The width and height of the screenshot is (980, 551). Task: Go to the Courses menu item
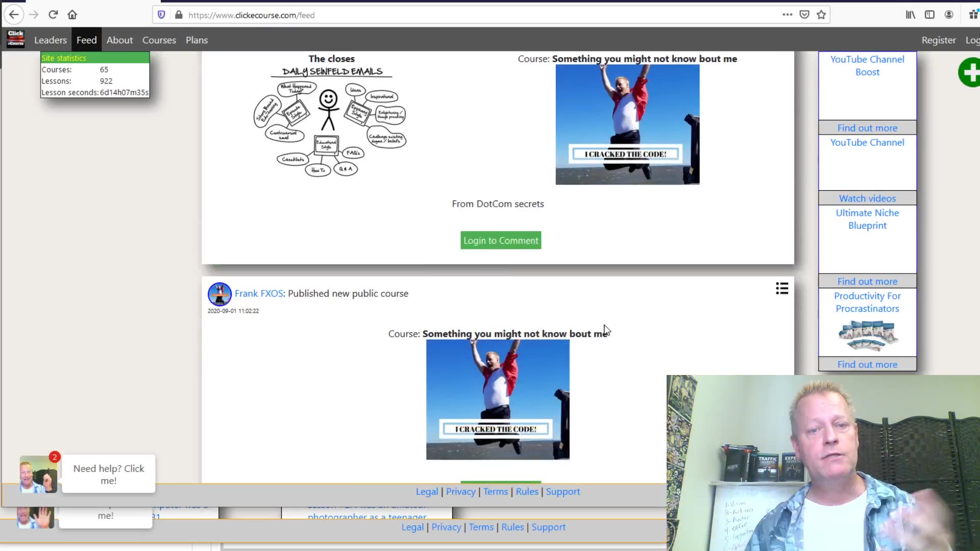coord(159,40)
